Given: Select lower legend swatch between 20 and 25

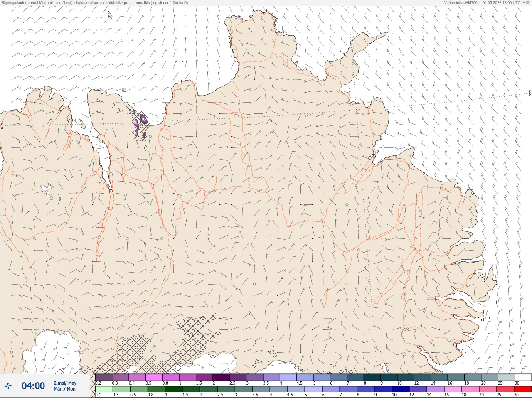Looking at the screenshot, I should [488, 389].
